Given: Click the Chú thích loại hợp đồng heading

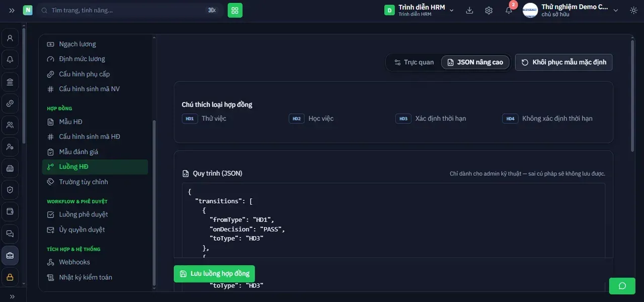Looking at the screenshot, I should click(217, 105).
